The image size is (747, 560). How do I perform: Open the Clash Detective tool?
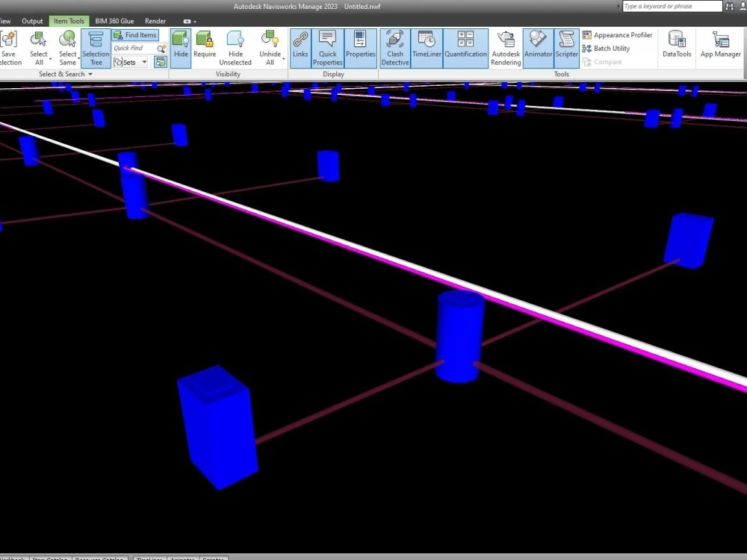[394, 45]
